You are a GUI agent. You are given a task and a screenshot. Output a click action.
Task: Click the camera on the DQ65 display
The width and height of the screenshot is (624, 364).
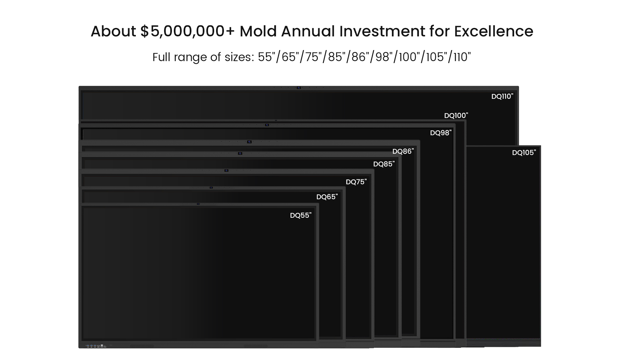[211, 188]
